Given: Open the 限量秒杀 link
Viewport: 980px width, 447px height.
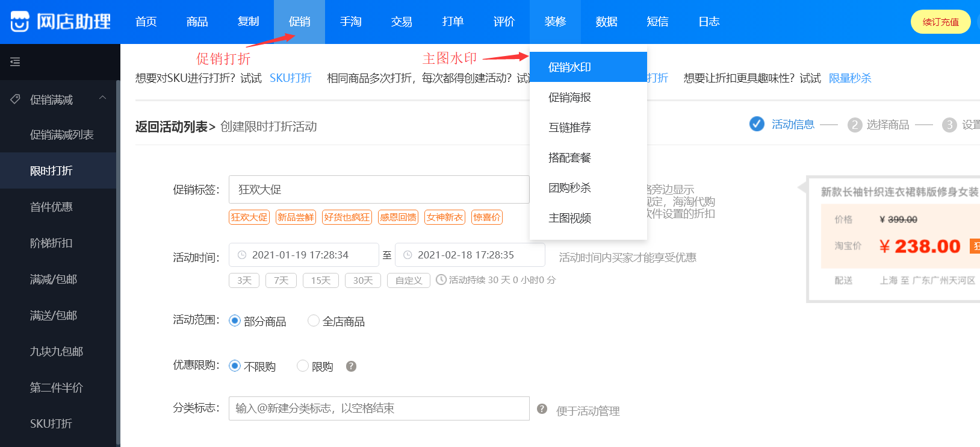Looking at the screenshot, I should 850,78.
